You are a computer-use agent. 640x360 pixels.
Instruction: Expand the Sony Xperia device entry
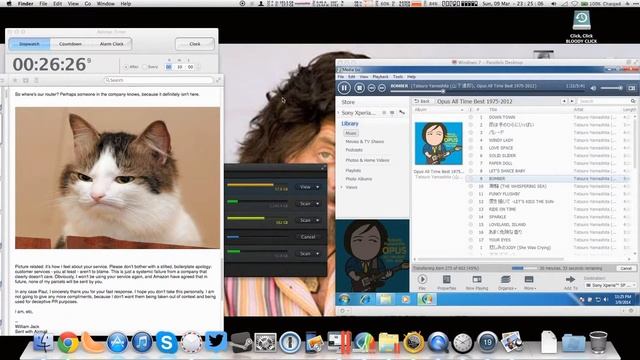point(338,113)
